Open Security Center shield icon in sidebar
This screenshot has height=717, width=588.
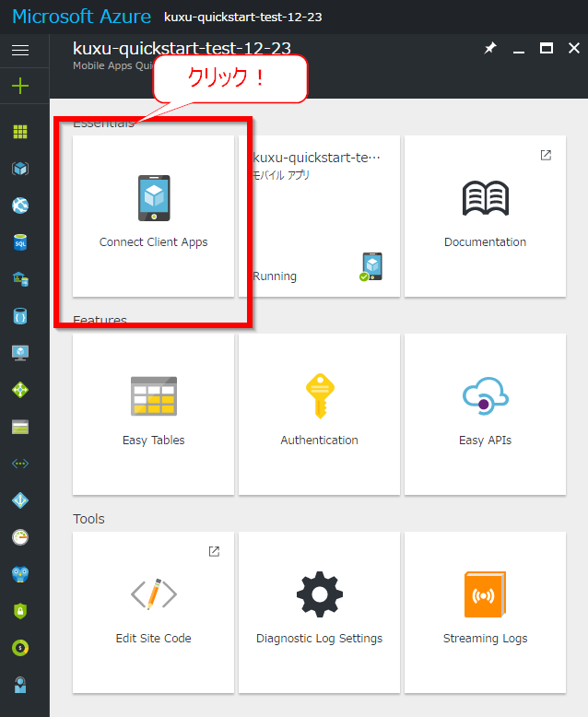[20, 611]
